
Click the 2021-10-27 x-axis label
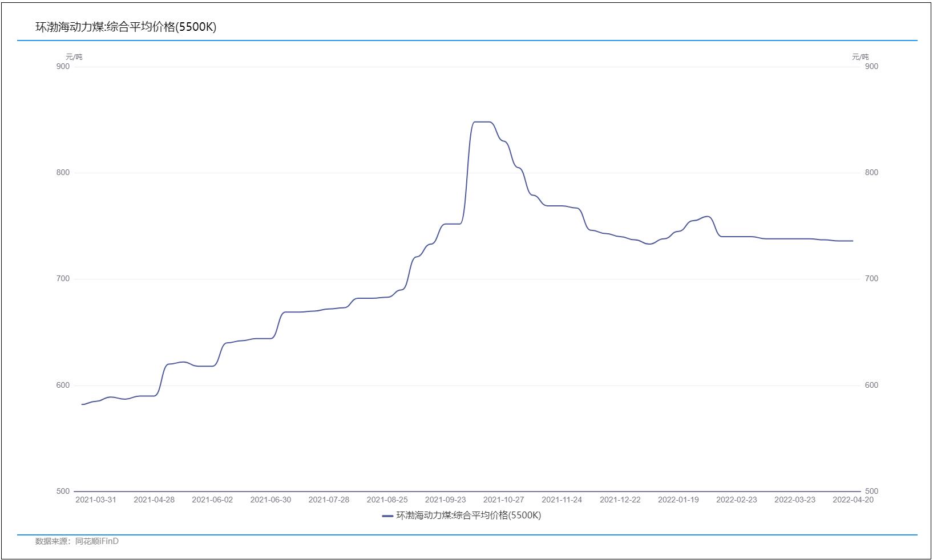(503, 500)
